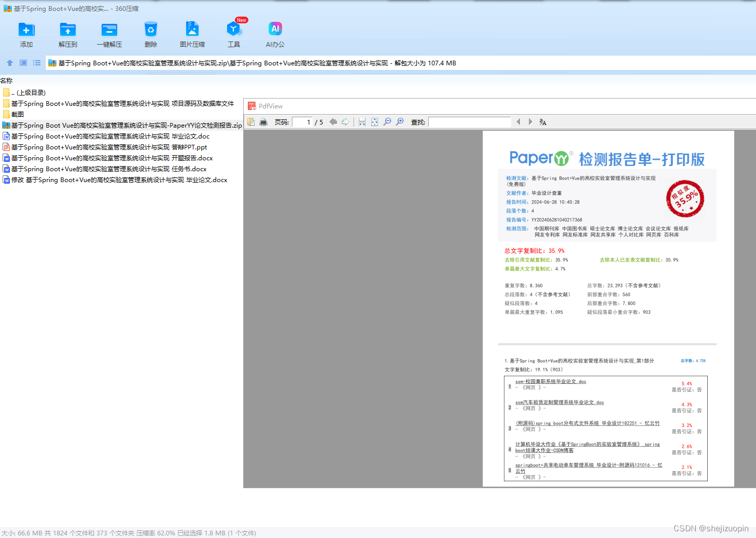Click the PdfView panel logo icon
Screen dimensions: 756x538
pyautogui.click(x=252, y=106)
